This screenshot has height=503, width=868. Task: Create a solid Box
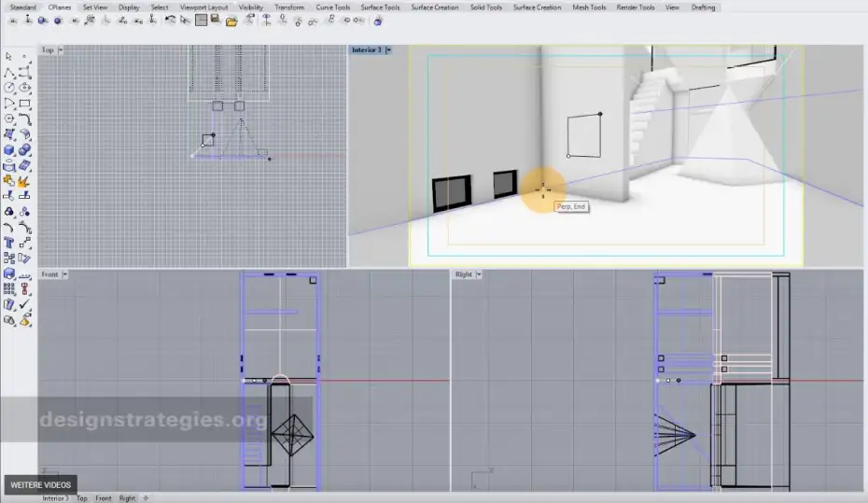tap(8, 150)
